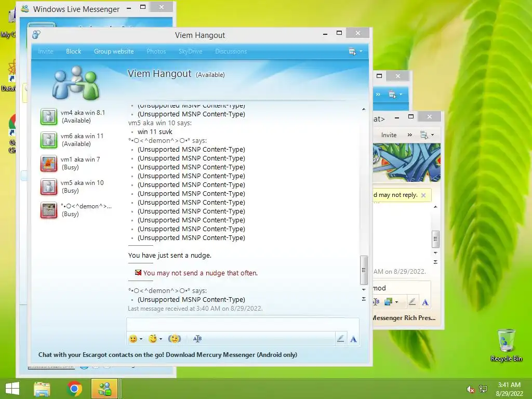Screen dimensions: 532x399
Task: Click the muted volume icon in system tray
Action: tap(470, 389)
